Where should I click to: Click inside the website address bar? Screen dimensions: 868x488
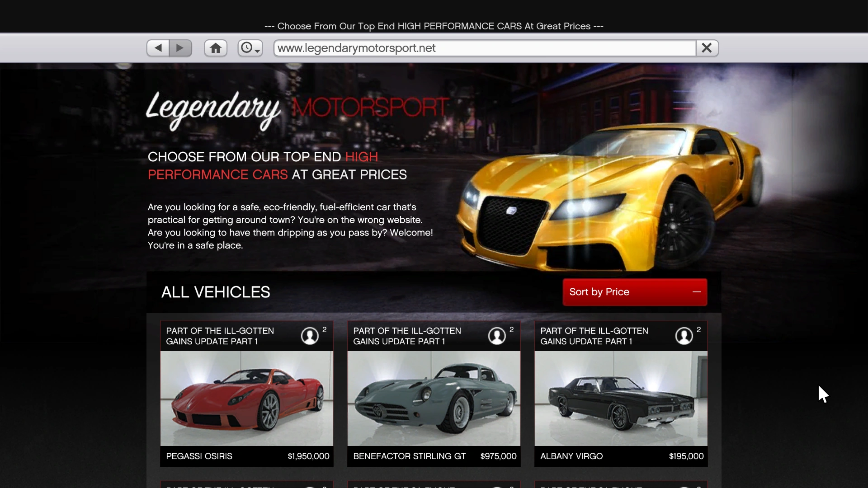tap(484, 48)
